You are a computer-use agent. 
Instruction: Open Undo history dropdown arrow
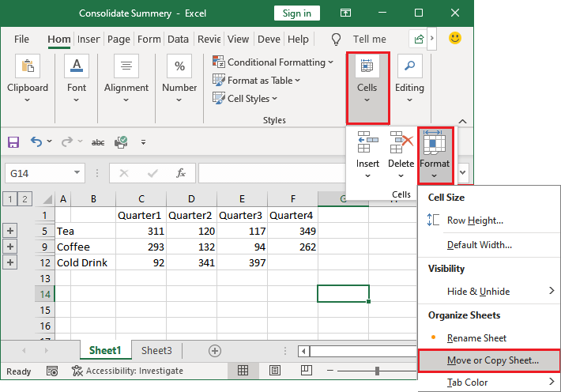pyautogui.click(x=49, y=141)
